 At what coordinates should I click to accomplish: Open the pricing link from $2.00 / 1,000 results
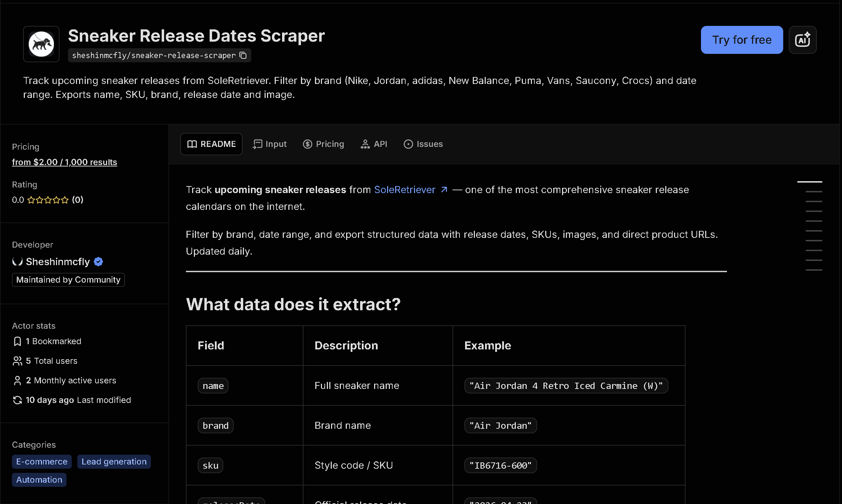pyautogui.click(x=64, y=162)
